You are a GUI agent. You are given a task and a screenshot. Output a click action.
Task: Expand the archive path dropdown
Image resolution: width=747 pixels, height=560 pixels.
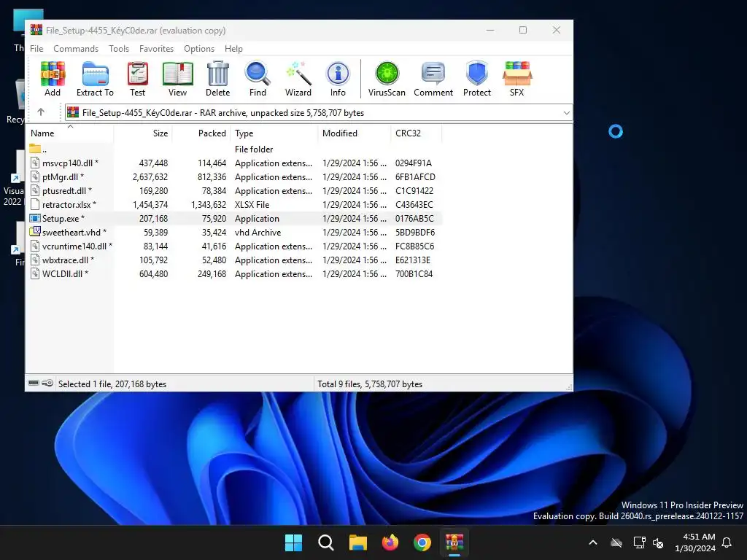pyautogui.click(x=566, y=113)
